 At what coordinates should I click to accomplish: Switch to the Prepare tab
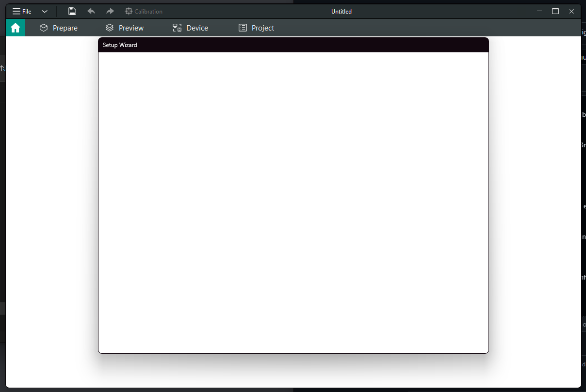tap(64, 28)
